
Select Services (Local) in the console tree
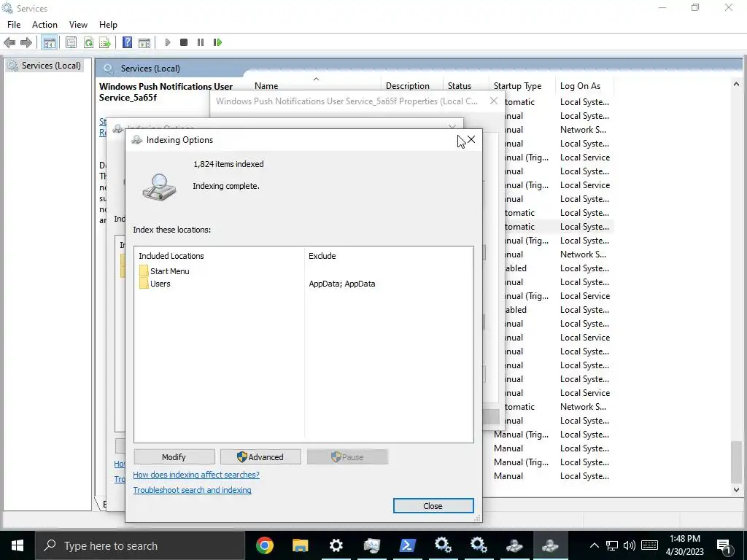[x=44, y=66]
